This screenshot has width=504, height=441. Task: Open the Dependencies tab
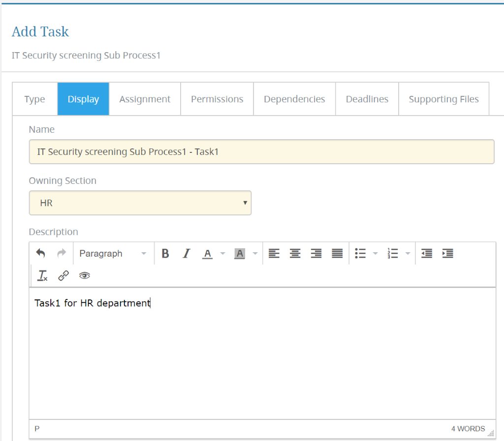click(x=294, y=99)
